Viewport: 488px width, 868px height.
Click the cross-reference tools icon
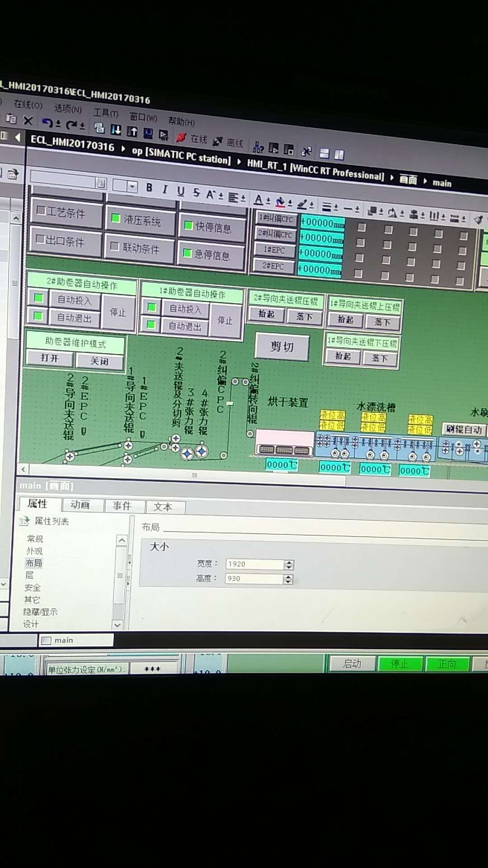(307, 151)
